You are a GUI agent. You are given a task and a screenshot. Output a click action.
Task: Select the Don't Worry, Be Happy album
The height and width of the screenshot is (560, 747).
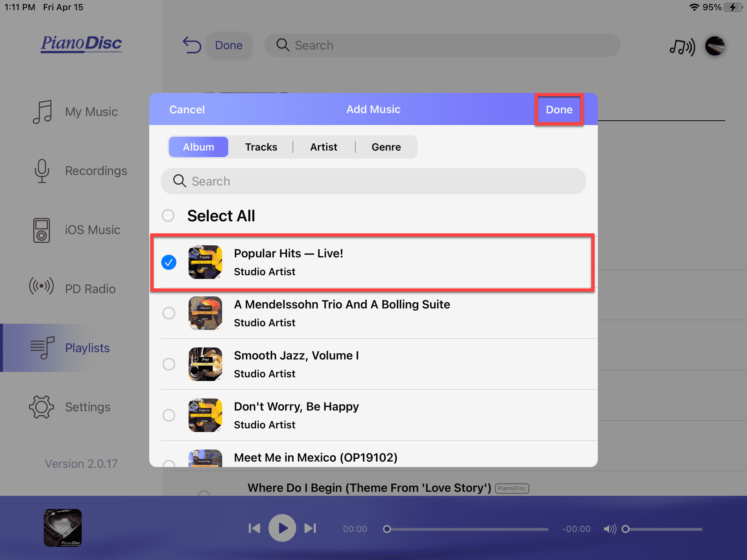click(169, 415)
